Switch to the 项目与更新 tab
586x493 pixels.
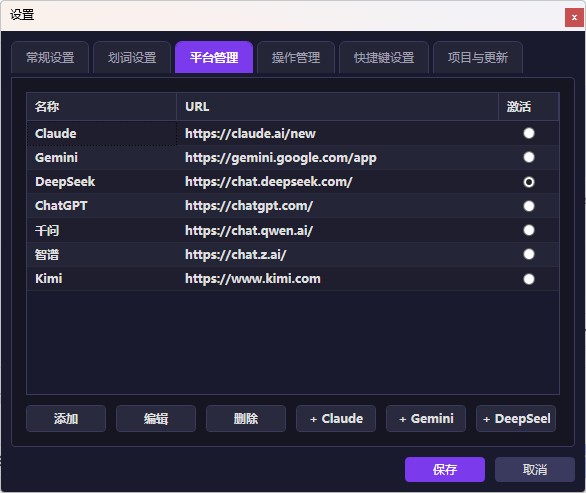pyautogui.click(x=478, y=57)
